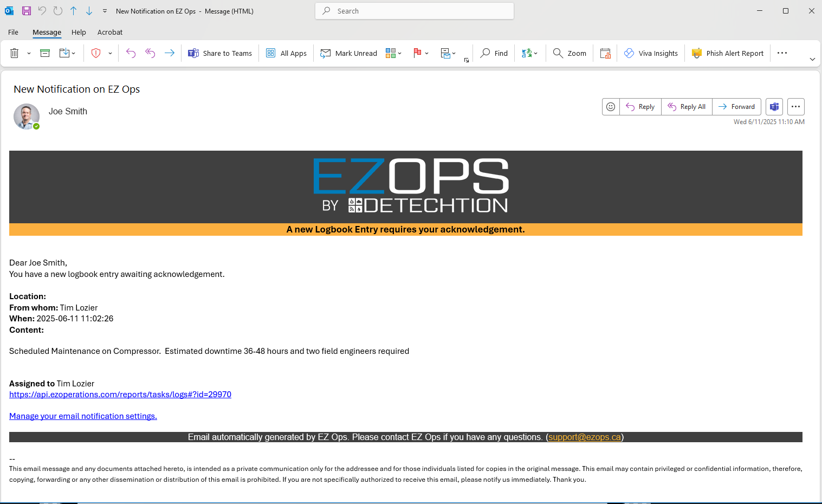This screenshot has width=822, height=504.
Task: Click the Report/Junk shield icon
Action: (96, 53)
